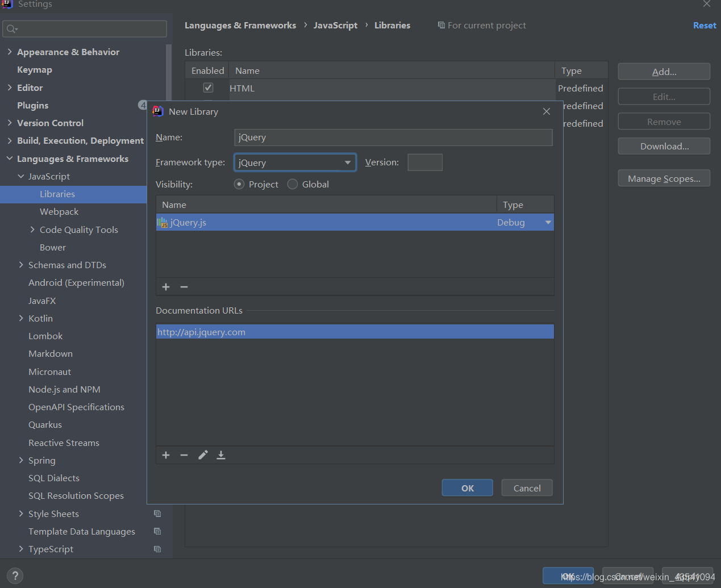Remove the selected documentation URL
The width and height of the screenshot is (721, 588).
184,455
